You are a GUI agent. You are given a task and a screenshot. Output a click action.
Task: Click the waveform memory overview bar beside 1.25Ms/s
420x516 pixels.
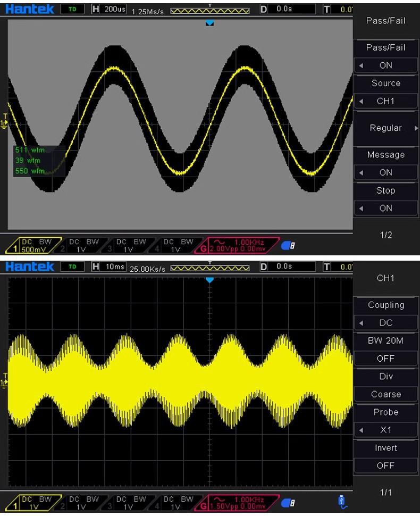(210, 10)
